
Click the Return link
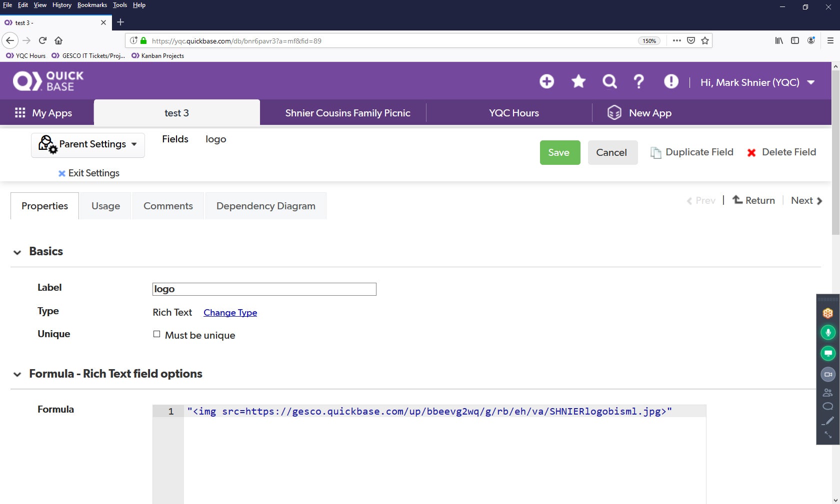click(x=754, y=200)
